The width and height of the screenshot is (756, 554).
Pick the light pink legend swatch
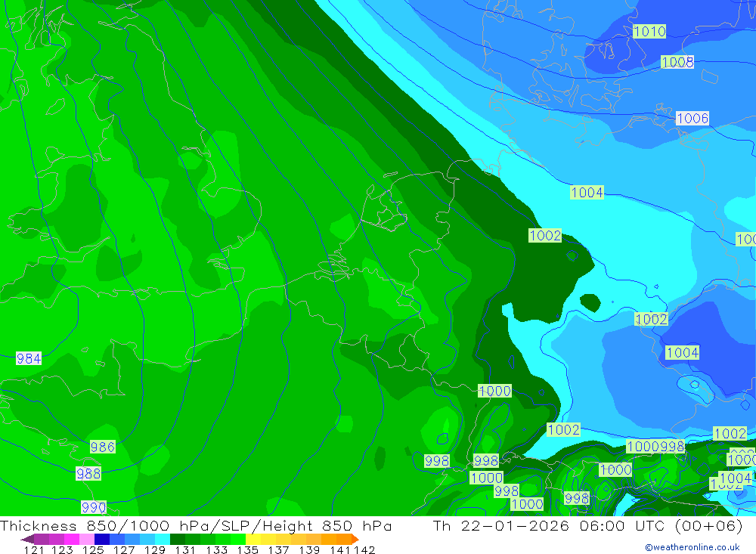pyautogui.click(x=87, y=539)
